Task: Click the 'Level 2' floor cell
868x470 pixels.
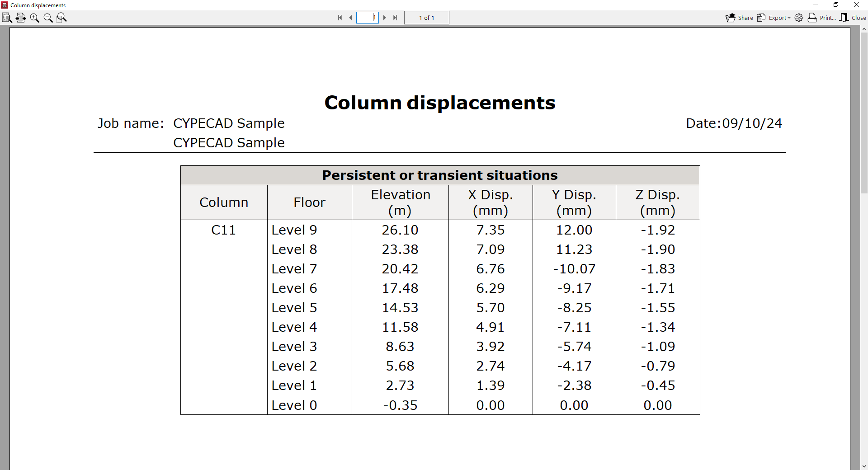Action: (294, 366)
